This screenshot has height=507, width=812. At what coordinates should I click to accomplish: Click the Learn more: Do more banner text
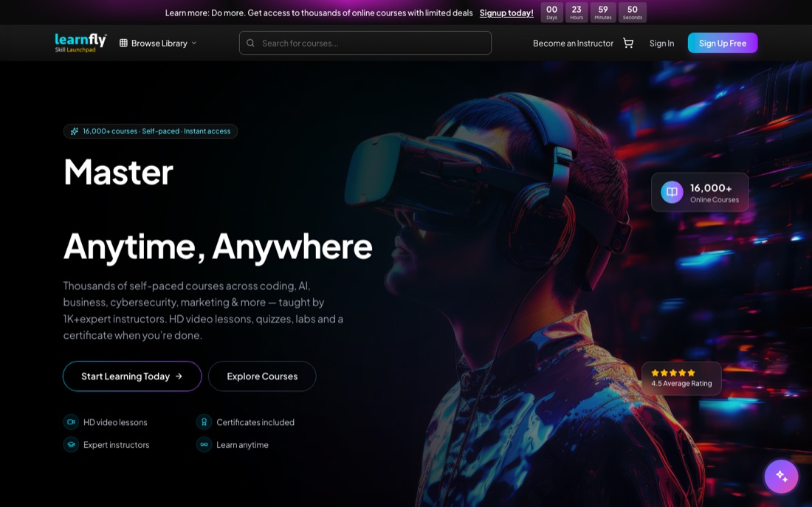click(x=318, y=13)
